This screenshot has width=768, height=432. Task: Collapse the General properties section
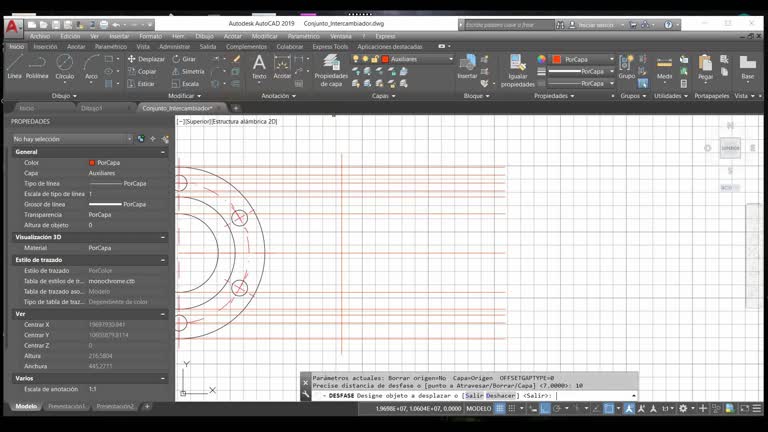click(x=163, y=152)
